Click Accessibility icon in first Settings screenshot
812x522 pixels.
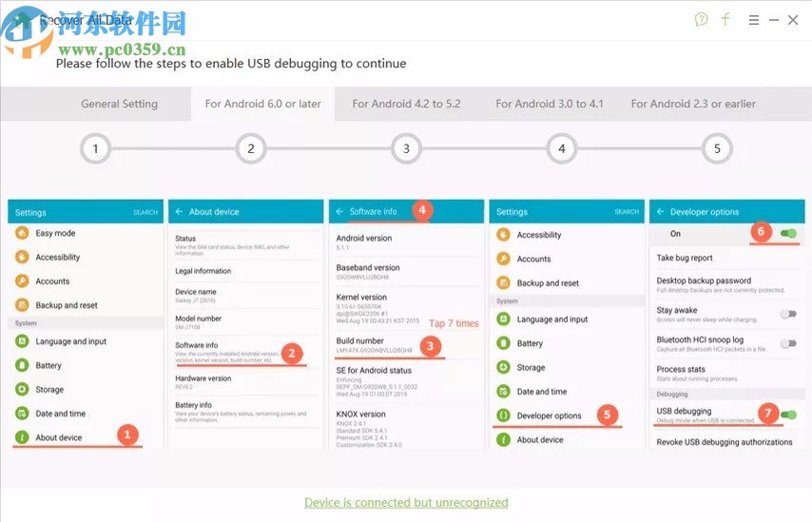22,257
